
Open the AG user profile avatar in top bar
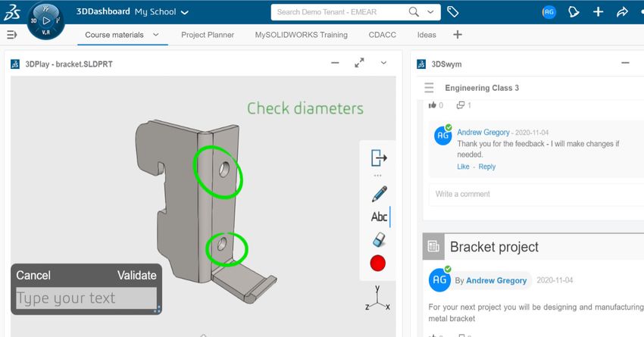point(549,12)
